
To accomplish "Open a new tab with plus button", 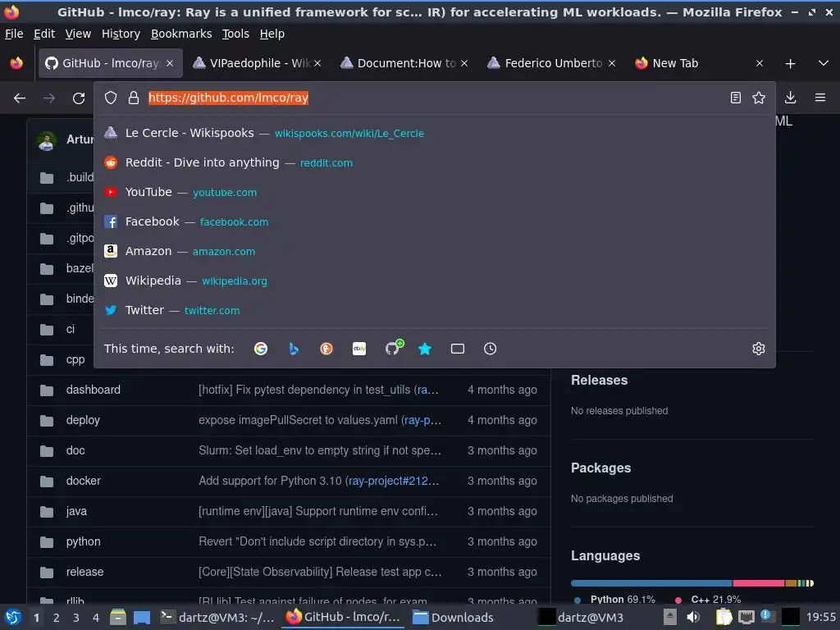I will click(790, 64).
